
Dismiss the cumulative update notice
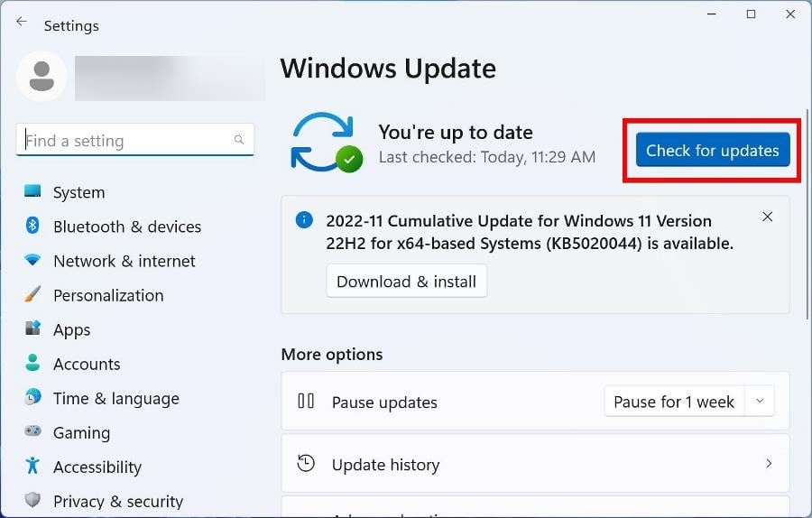pos(768,217)
